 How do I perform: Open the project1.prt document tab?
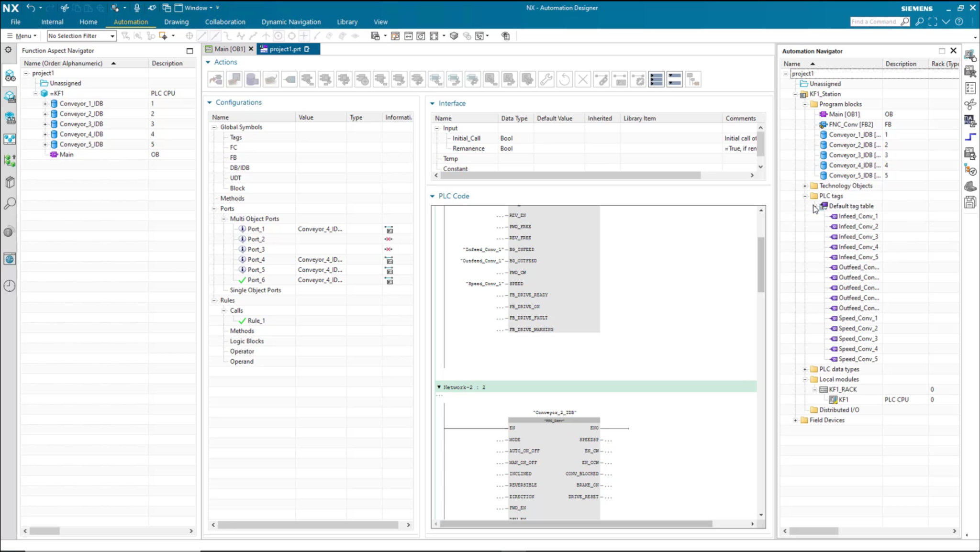pyautogui.click(x=284, y=49)
